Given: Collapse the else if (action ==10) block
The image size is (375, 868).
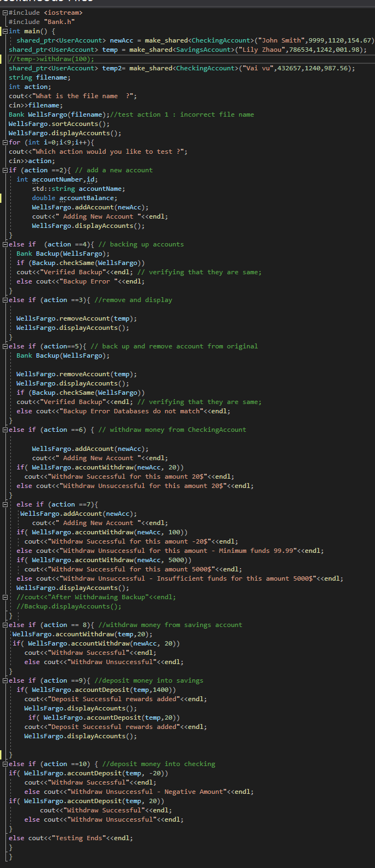Looking at the screenshot, I should (4, 764).
